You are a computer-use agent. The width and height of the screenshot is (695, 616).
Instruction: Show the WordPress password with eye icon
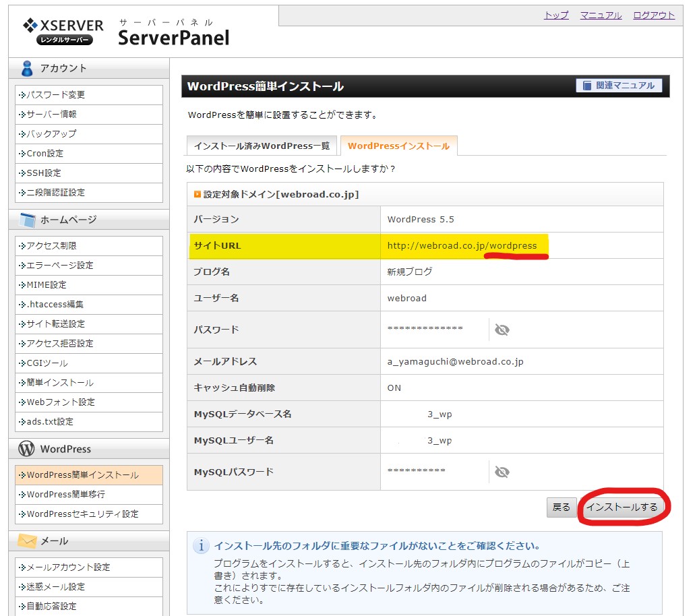click(502, 330)
